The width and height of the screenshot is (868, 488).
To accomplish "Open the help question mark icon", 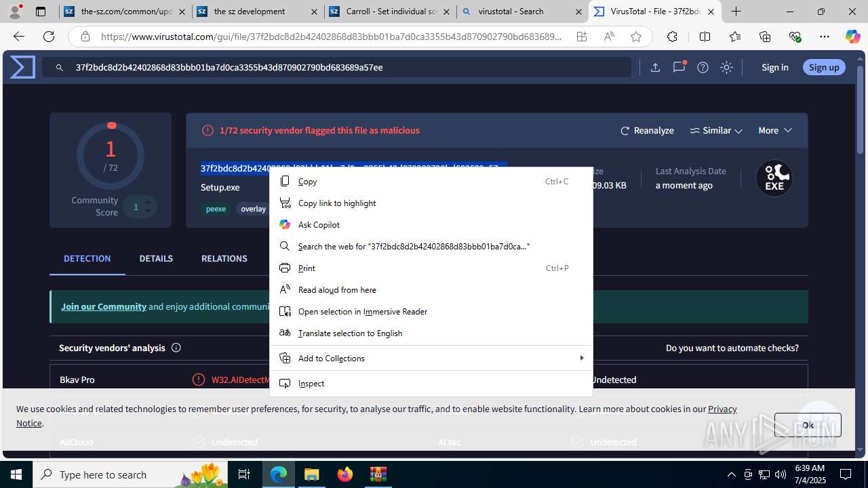I will [x=703, y=67].
